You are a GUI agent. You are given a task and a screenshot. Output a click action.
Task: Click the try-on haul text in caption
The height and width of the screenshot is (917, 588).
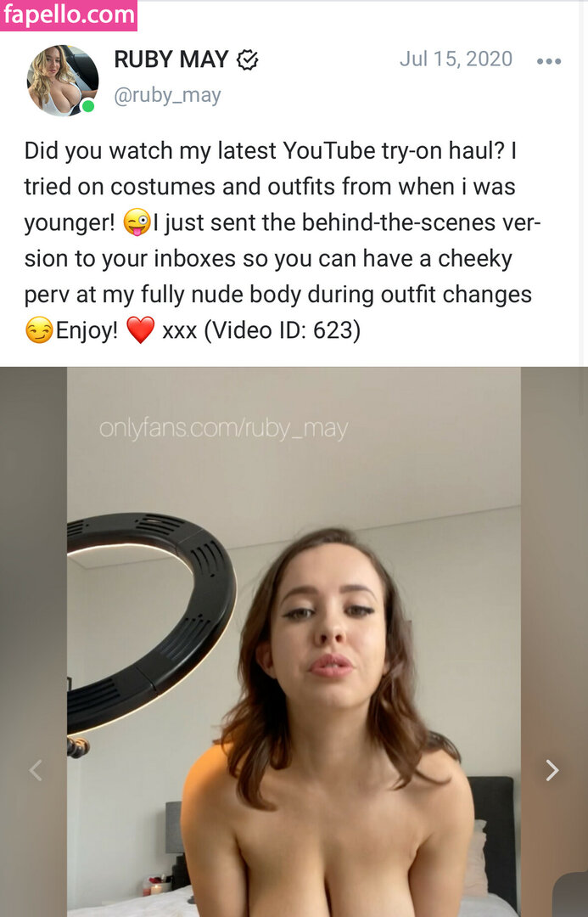tap(442, 151)
